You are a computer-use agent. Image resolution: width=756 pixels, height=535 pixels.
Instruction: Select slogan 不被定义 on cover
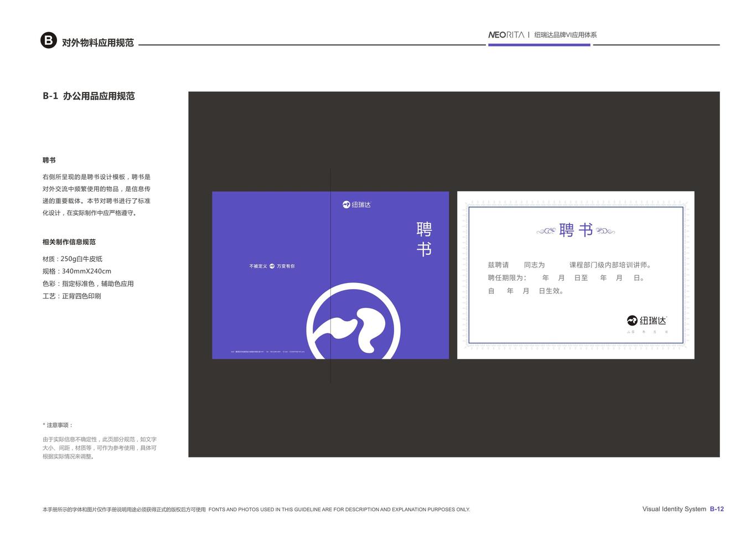[x=258, y=266]
